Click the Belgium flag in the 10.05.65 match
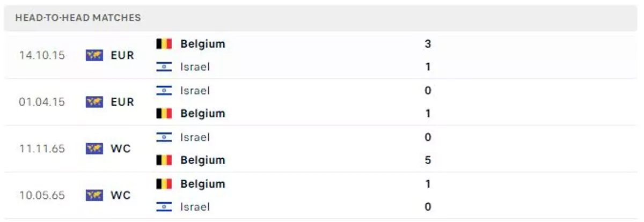Viewport: 644px width, 222px height. 164,184
